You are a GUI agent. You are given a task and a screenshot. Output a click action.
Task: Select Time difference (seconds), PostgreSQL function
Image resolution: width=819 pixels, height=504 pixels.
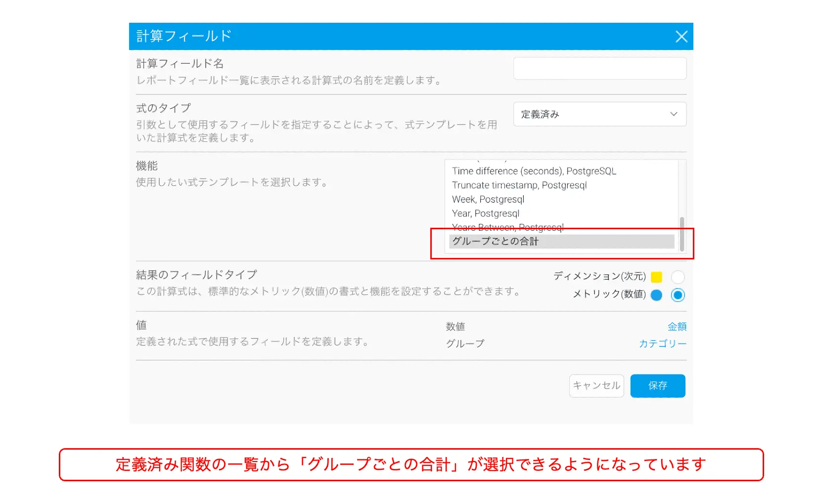[x=534, y=171]
